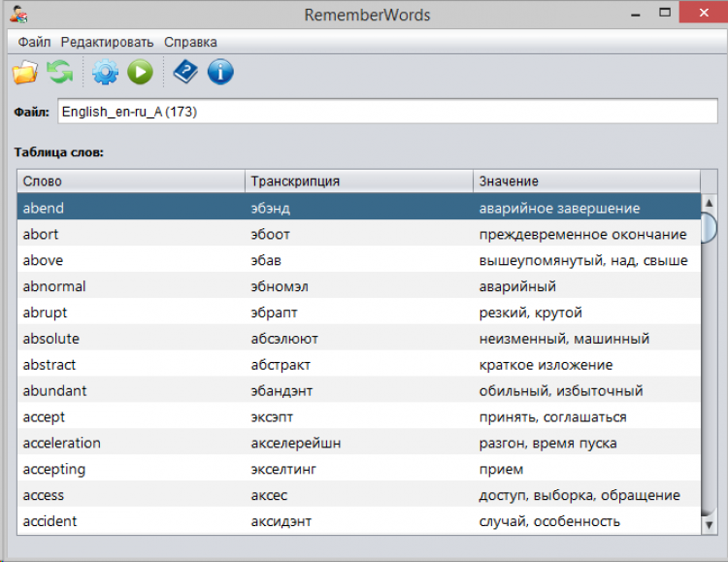Click the word table's vertical scrollbar thumb

tap(710, 225)
